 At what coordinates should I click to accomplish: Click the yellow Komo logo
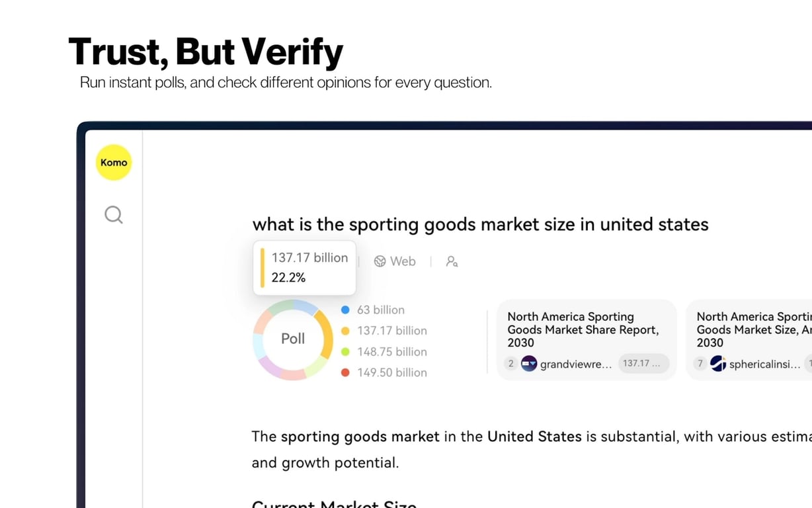(114, 162)
